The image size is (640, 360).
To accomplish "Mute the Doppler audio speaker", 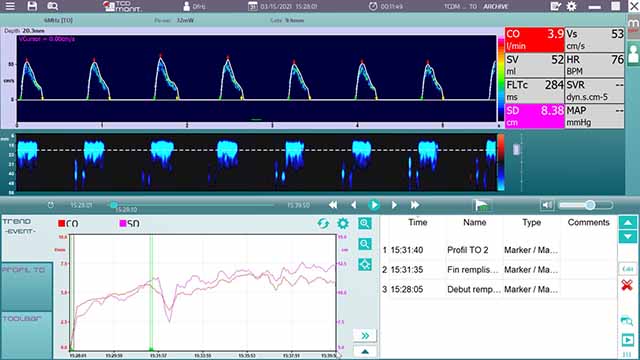I will click(x=547, y=205).
